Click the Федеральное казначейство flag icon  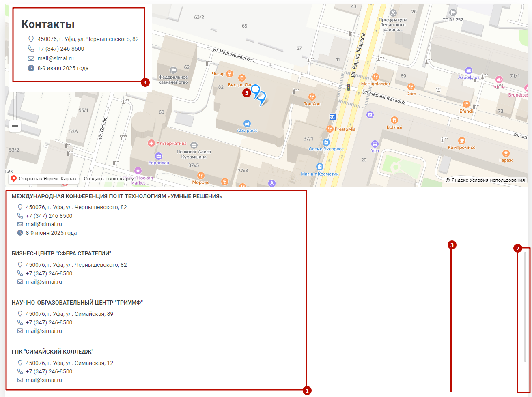[x=173, y=70]
